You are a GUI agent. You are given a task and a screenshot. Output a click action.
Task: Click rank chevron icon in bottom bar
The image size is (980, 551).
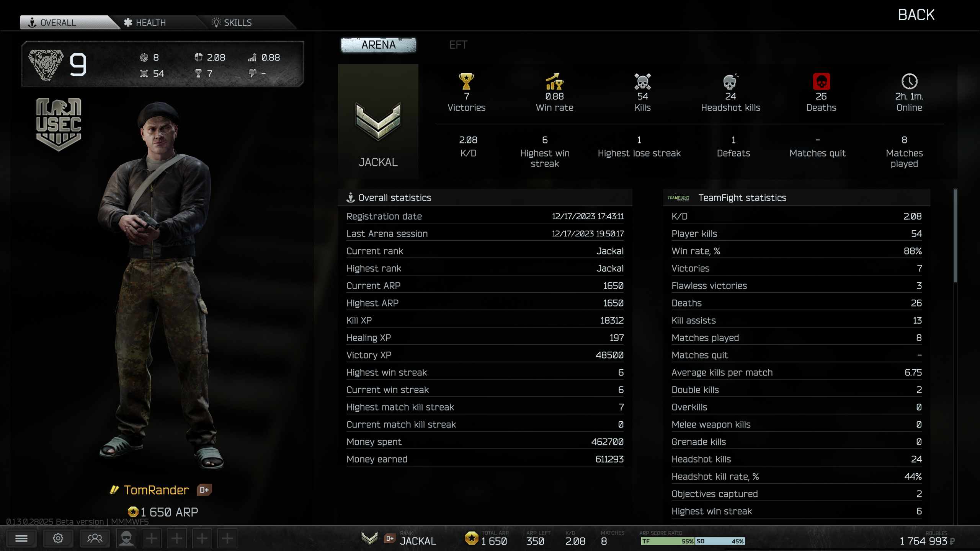[369, 538]
